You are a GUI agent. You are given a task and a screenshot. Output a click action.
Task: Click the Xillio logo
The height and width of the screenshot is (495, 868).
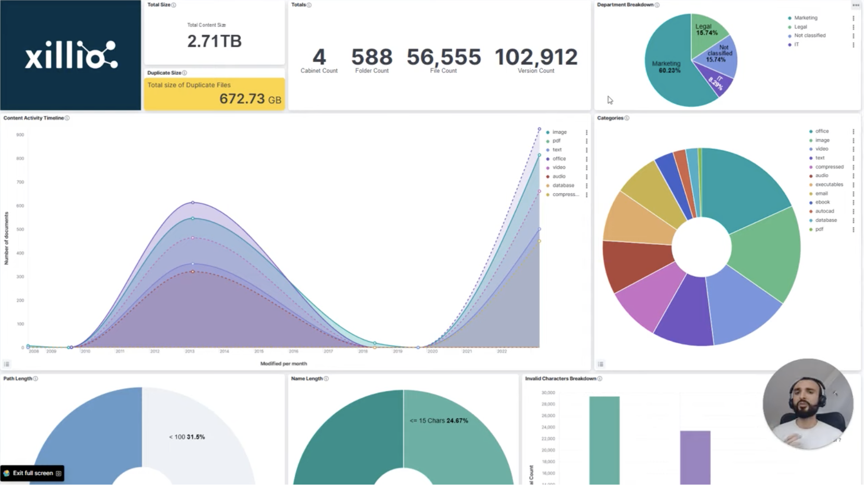pyautogui.click(x=71, y=55)
